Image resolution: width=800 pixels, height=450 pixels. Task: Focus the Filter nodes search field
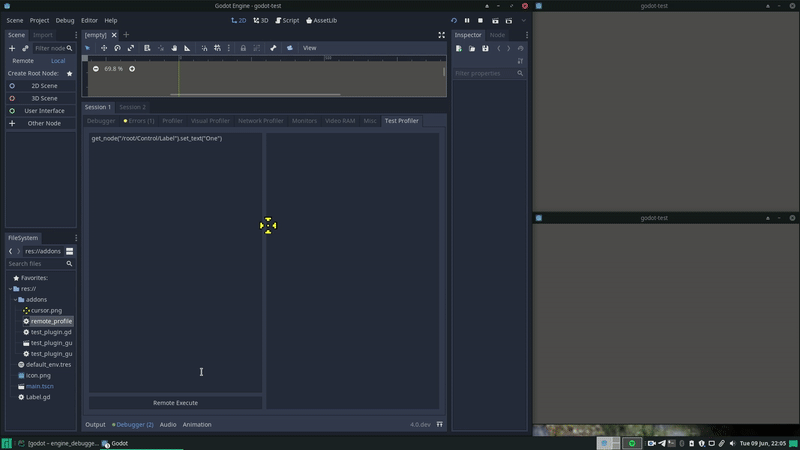tap(53, 48)
